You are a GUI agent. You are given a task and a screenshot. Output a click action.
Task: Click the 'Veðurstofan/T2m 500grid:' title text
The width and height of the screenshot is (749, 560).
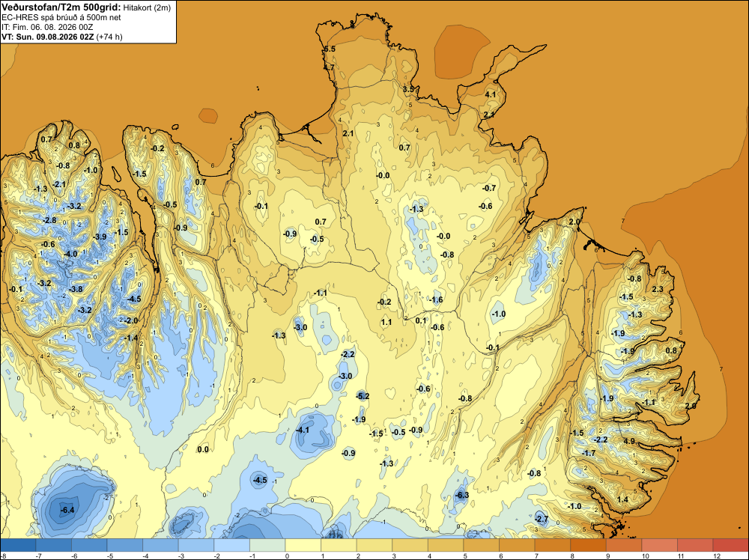pos(61,7)
